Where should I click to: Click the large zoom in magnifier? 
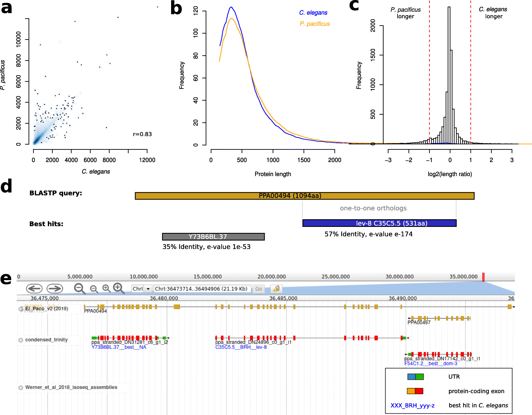[x=119, y=288]
